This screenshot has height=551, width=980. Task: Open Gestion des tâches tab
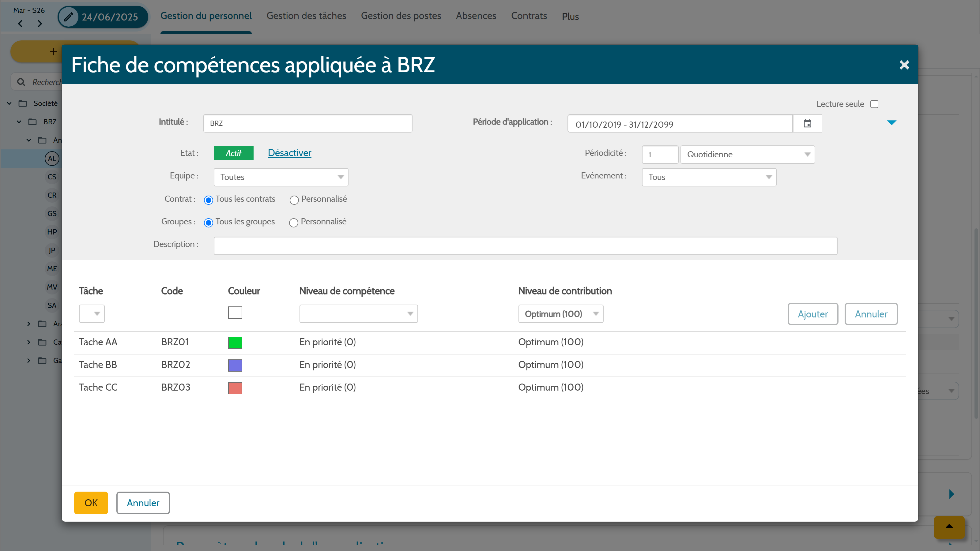(306, 16)
